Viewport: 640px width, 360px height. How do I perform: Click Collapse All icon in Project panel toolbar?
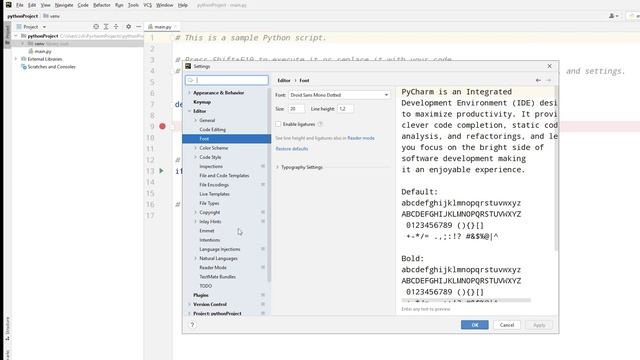tap(116, 27)
